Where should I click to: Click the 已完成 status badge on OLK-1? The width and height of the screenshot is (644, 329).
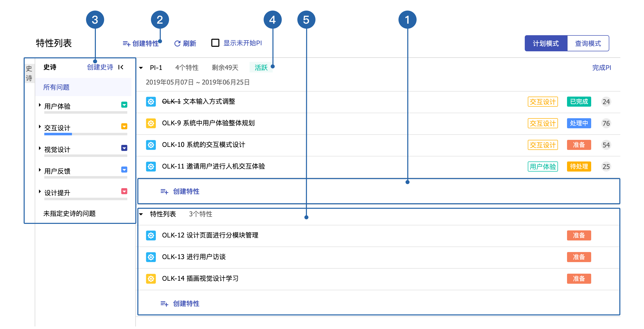pyautogui.click(x=579, y=102)
